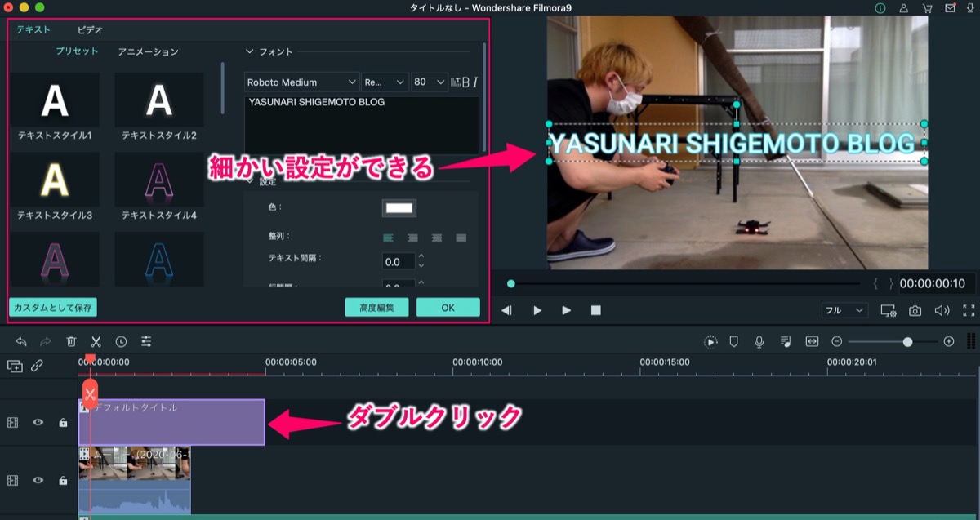The height and width of the screenshot is (520, 980).
Task: Collapse the フォント section
Action: [250, 51]
